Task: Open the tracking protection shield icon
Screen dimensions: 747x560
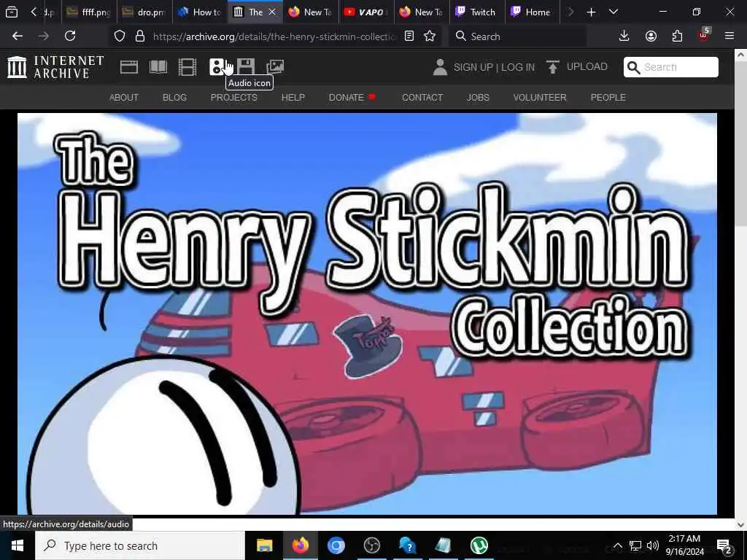Action: click(x=120, y=36)
